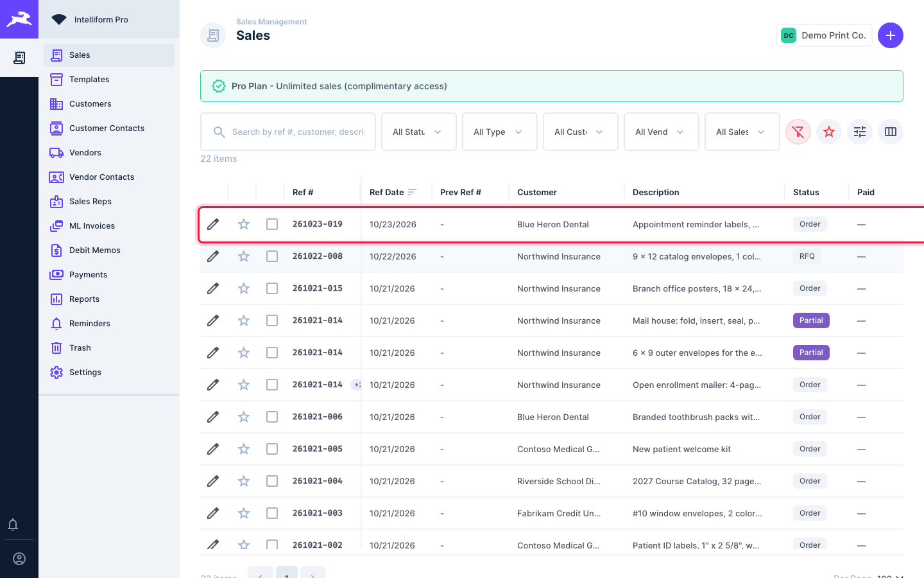Expand the All Vendors dropdown
Image resolution: width=924 pixels, height=578 pixels.
click(662, 132)
